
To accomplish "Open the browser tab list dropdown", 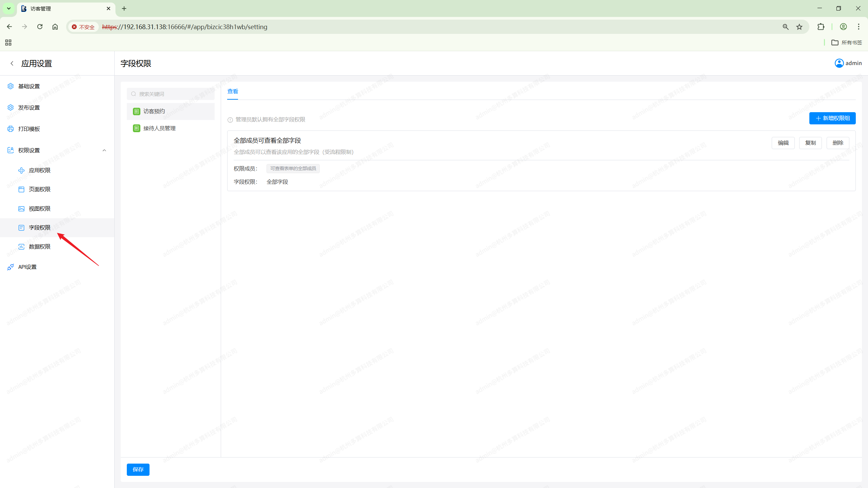I will (x=9, y=8).
